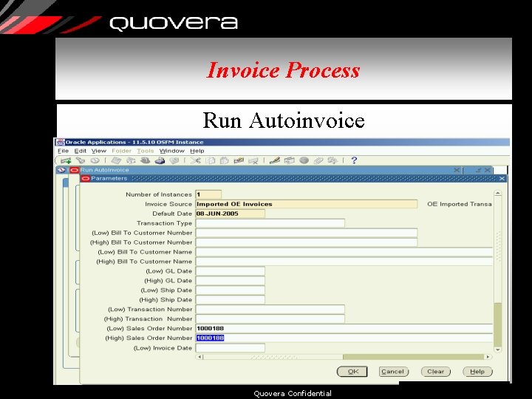Open the Edit menu
The image size is (532, 399).
tap(81, 151)
